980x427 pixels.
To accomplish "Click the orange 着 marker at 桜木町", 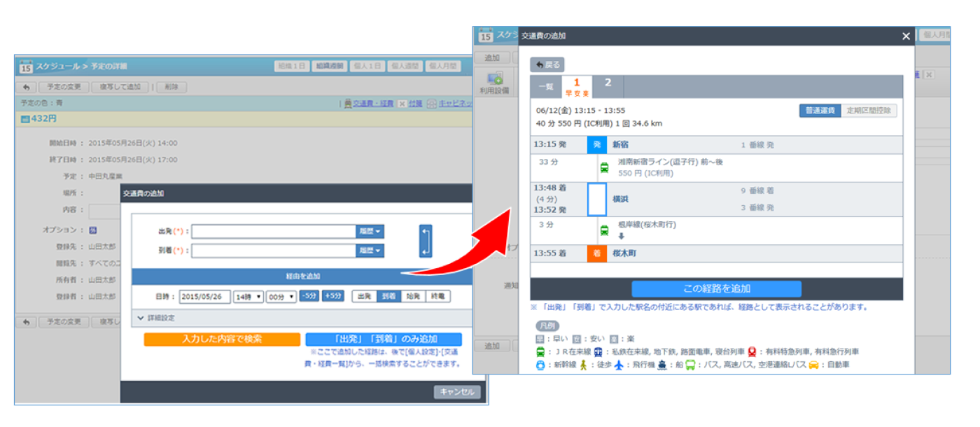I will [596, 253].
